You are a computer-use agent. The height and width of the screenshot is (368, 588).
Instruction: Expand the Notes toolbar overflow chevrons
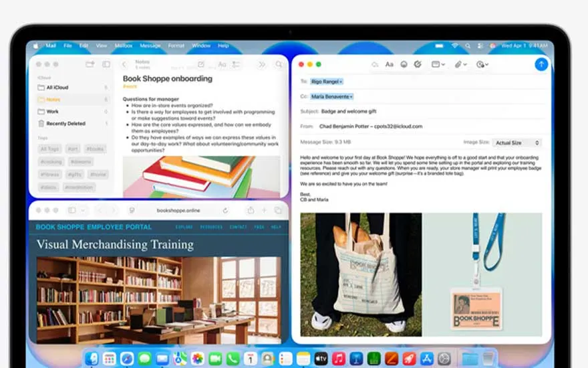click(x=262, y=65)
